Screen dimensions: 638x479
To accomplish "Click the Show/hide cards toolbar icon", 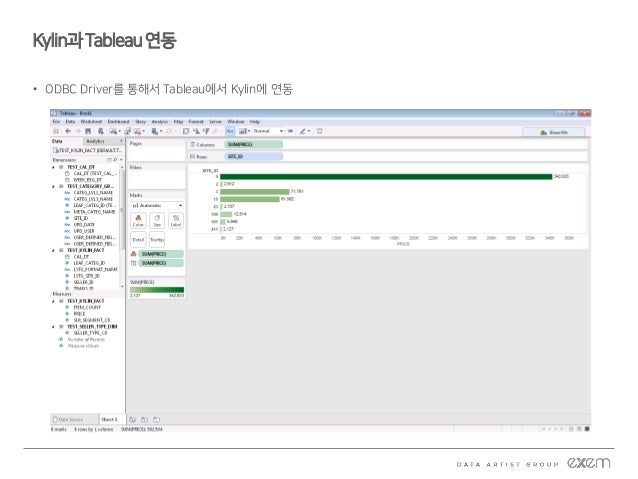I will pos(244,131).
